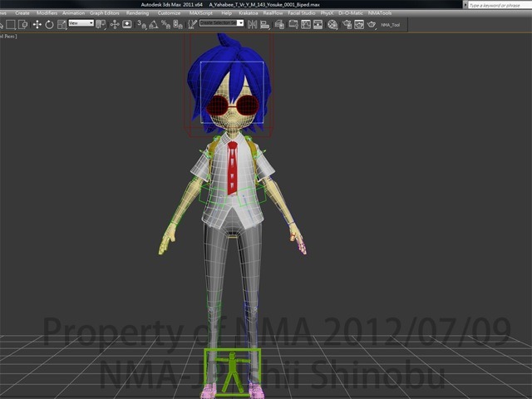Click NMA_Tool toolbar button
This screenshot has height=399, width=532.
click(x=390, y=25)
